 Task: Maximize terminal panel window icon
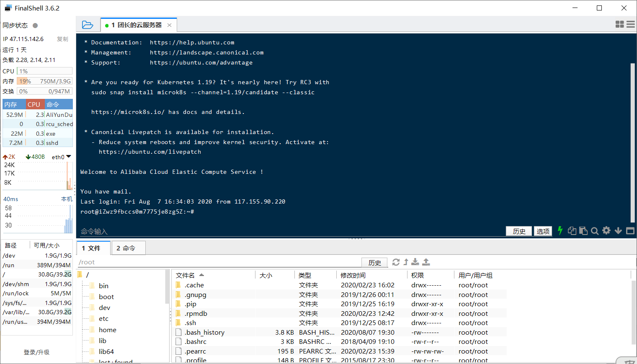pos(630,231)
